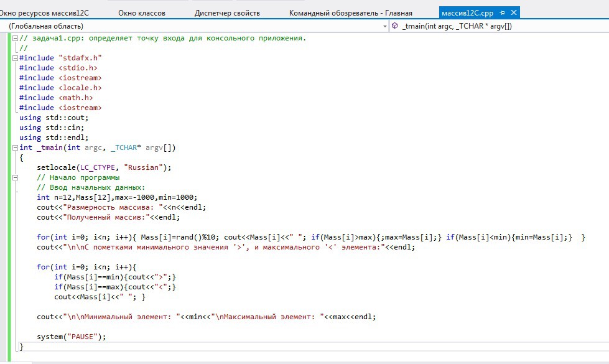Viewport: 609px width, 364px height.
Task: Open the (Глобальная область) scope dropdown
Action: pyautogui.click(x=384, y=26)
